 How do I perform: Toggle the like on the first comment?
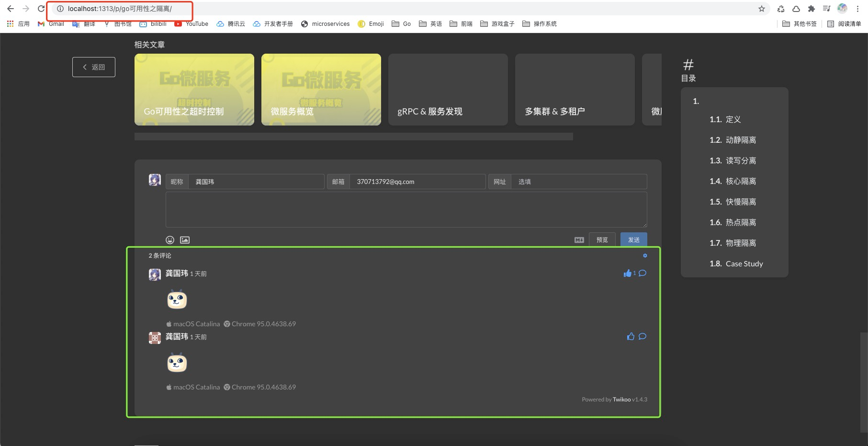628,273
